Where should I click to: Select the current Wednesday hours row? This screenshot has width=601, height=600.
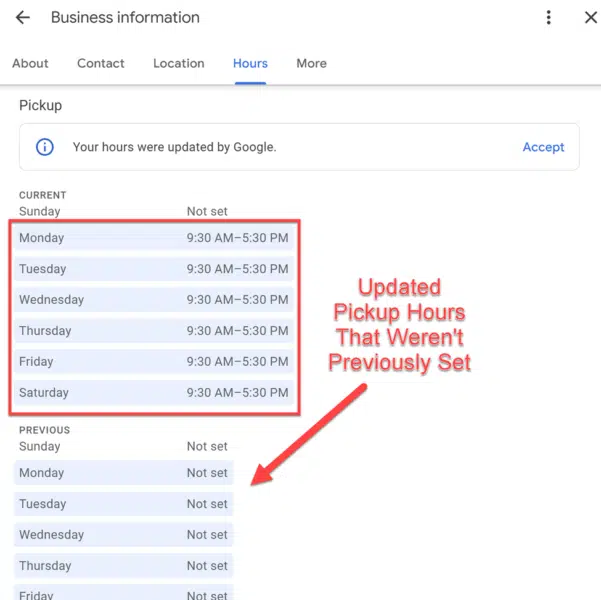tap(155, 300)
